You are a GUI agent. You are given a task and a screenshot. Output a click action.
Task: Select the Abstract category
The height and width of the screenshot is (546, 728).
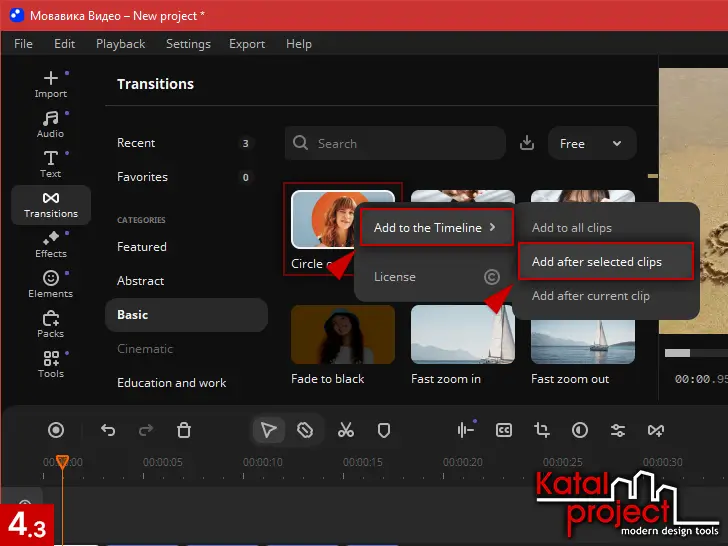[x=140, y=281]
